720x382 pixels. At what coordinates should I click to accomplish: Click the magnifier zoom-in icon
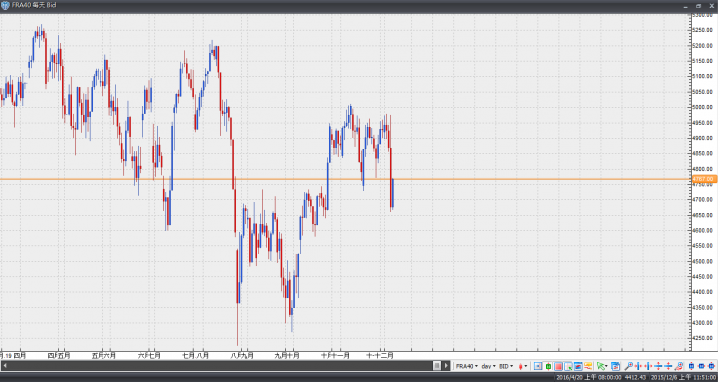point(629,366)
